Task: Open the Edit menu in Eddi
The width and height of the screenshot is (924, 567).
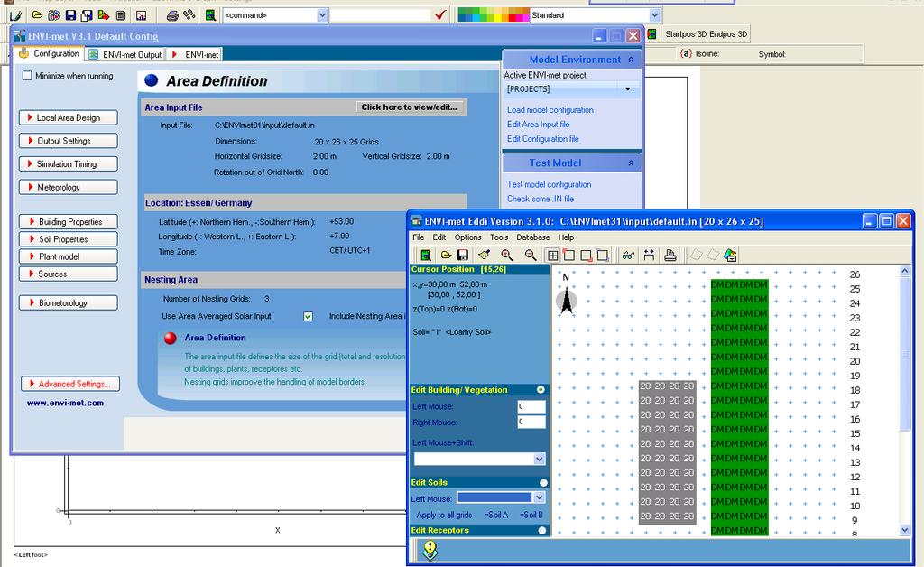Action: point(439,237)
